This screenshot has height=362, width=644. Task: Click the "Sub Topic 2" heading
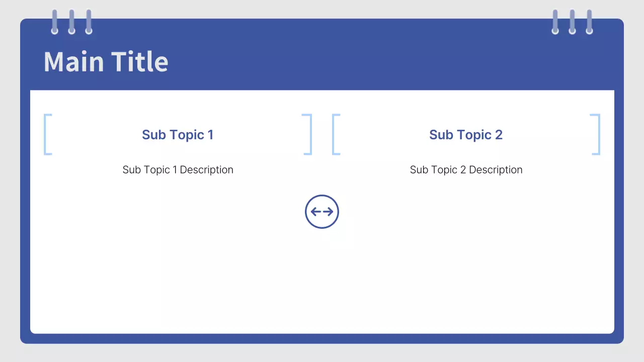point(466,135)
